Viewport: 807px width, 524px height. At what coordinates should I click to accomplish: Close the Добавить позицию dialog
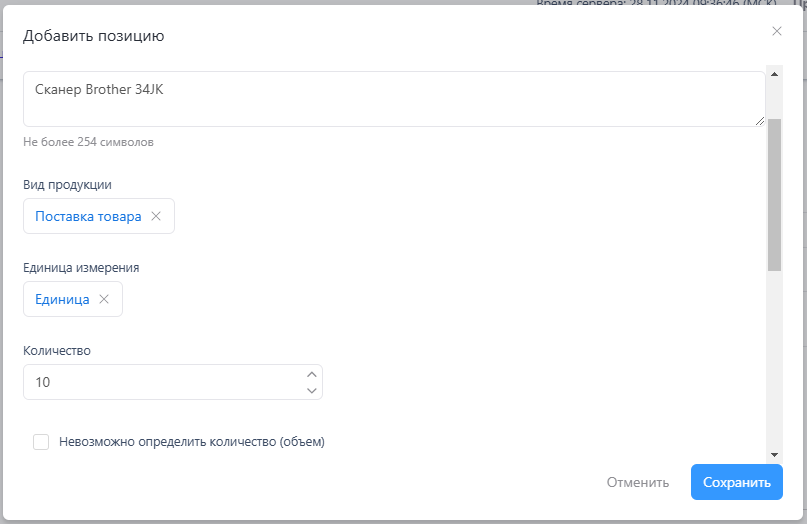(777, 31)
